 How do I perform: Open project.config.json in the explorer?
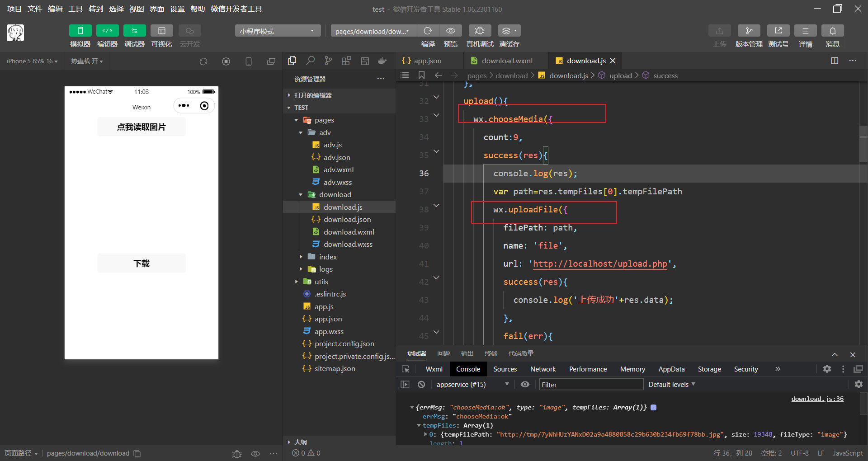coord(344,343)
